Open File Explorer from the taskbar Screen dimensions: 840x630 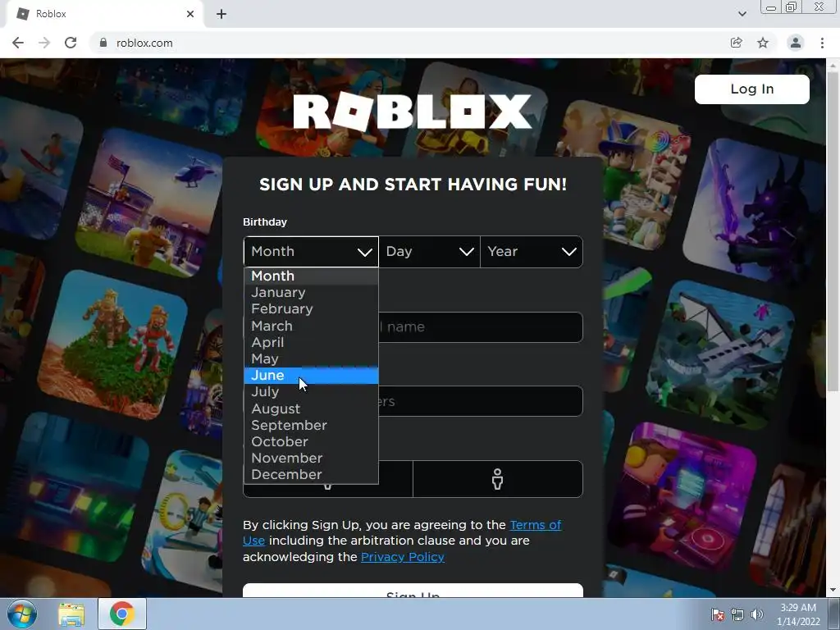tap(71, 614)
